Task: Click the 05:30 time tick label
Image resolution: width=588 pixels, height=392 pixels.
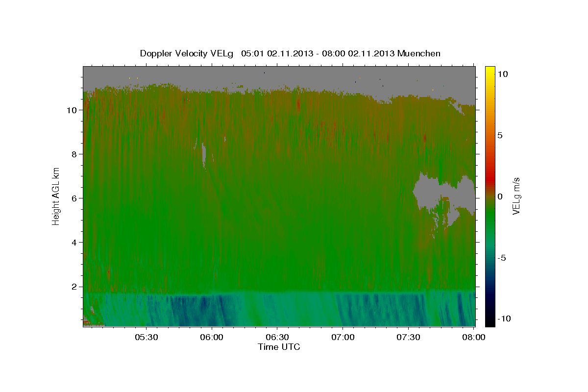Action: tap(147, 338)
